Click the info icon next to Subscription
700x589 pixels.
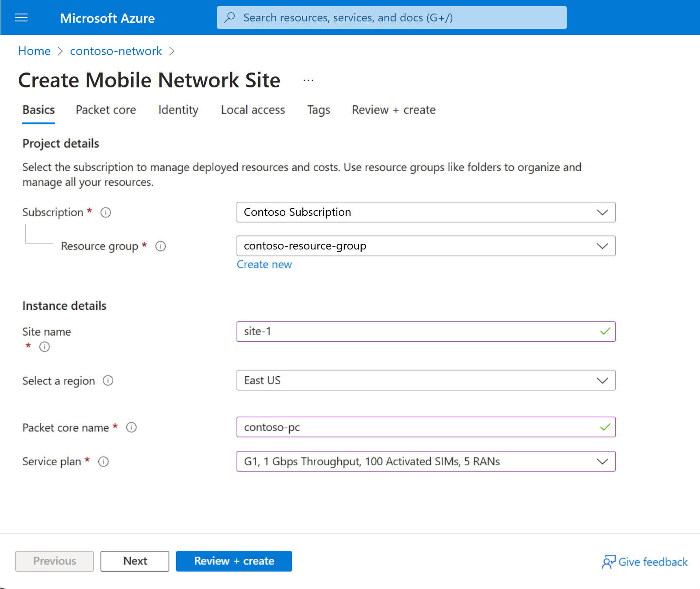click(105, 213)
